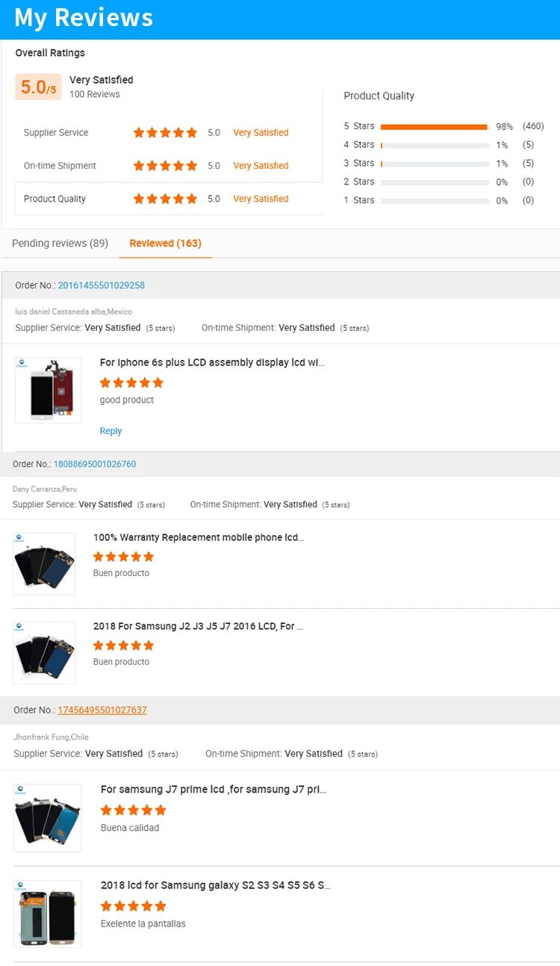Image resolution: width=560 pixels, height=966 pixels.
Task: Open the Samsung J7 prime lcd thumbnail
Action: pyautogui.click(x=48, y=818)
